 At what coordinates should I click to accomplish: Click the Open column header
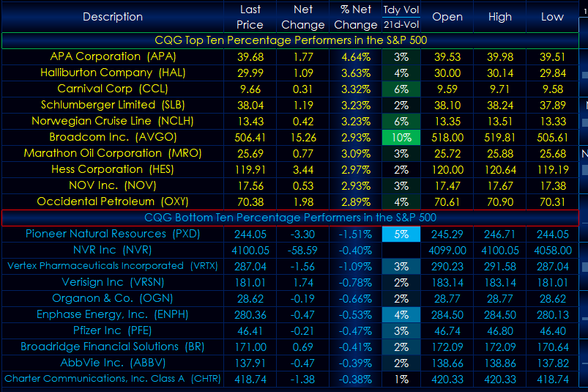(x=447, y=17)
